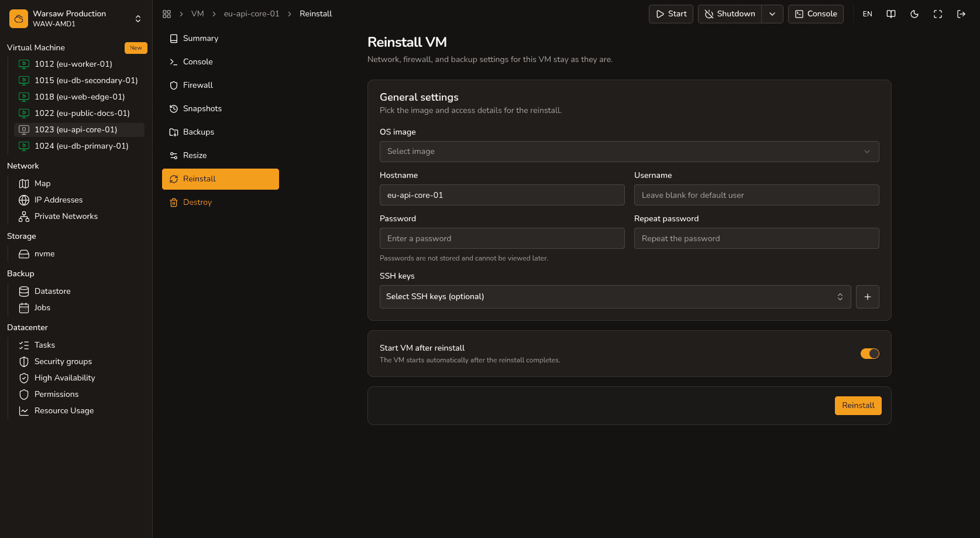Open Destroy option with trash icon
980x538 pixels.
click(221, 203)
